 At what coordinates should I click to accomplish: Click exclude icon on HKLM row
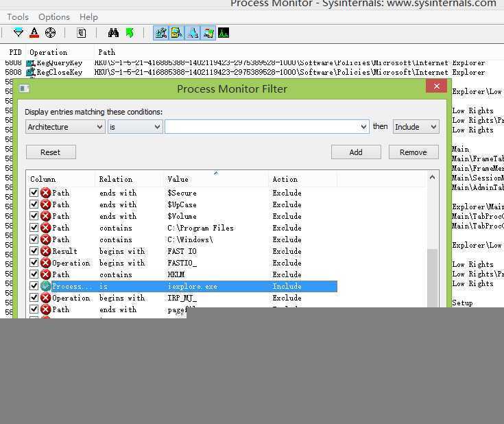[x=46, y=274]
